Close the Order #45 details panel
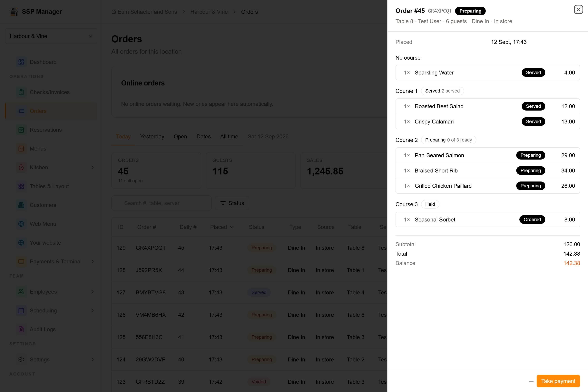 [x=578, y=9]
